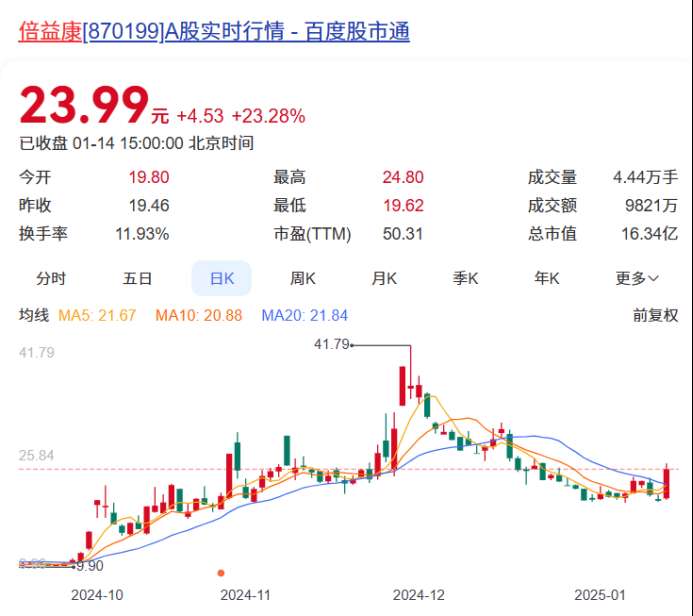Select the 周K chart tab
The height and width of the screenshot is (616, 693).
(x=302, y=278)
